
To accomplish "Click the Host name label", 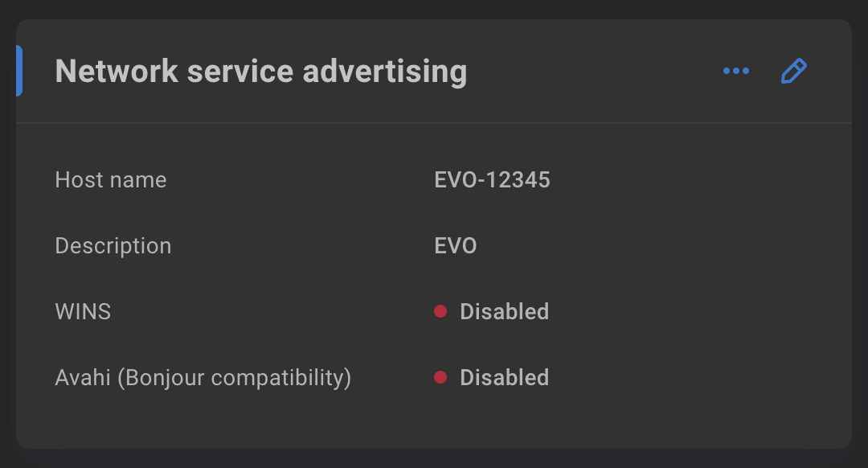I will [111, 179].
